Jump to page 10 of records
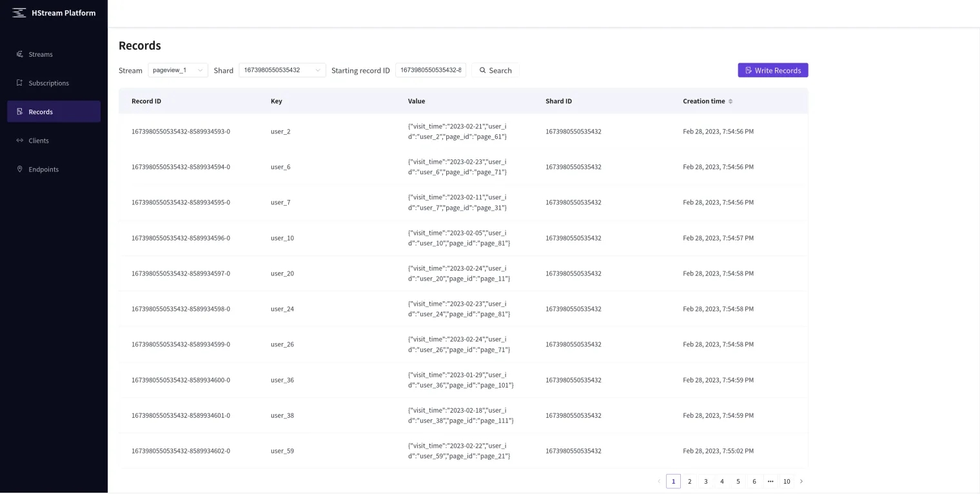 click(787, 482)
